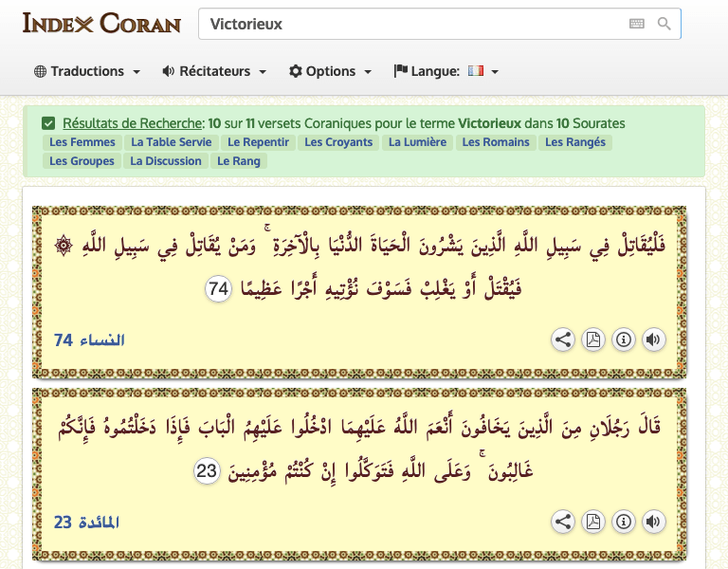Filter by Les Femmes sourate tag
728x569 pixels.
82,142
